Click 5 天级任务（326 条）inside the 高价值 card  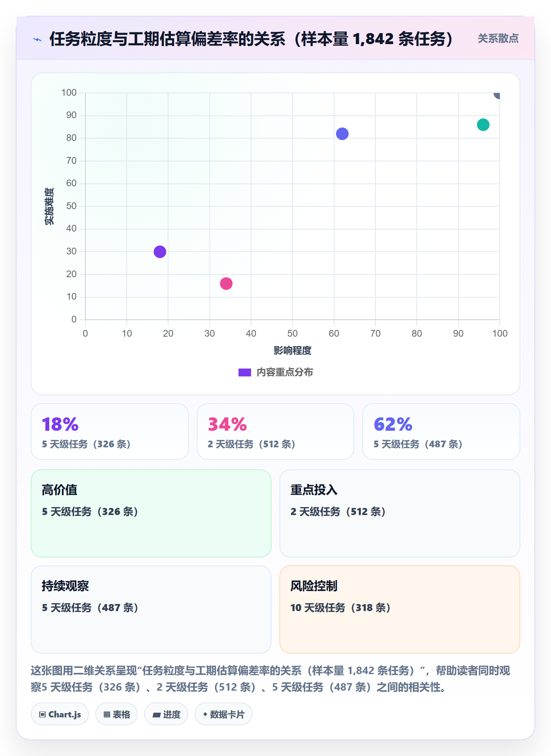tap(90, 511)
